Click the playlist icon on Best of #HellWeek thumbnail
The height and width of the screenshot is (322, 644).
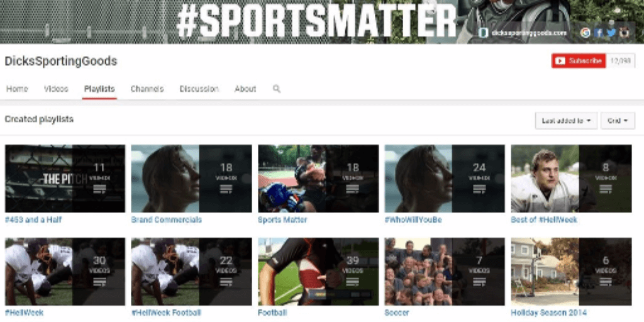[x=606, y=189]
